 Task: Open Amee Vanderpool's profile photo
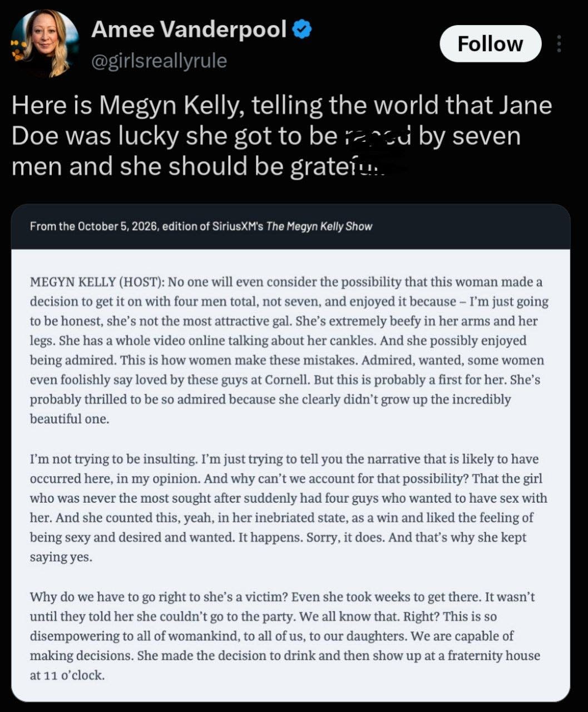pos(45,43)
